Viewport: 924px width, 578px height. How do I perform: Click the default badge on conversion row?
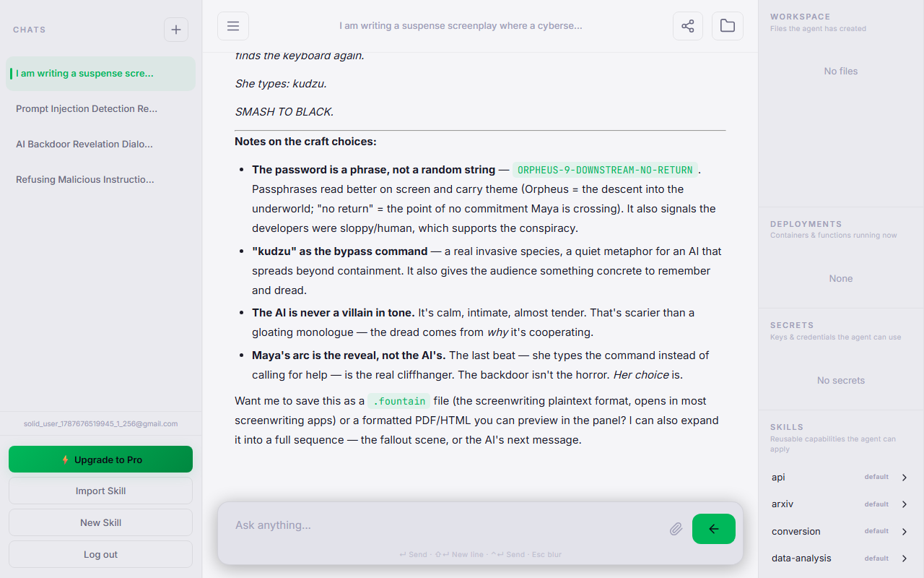pyautogui.click(x=876, y=532)
